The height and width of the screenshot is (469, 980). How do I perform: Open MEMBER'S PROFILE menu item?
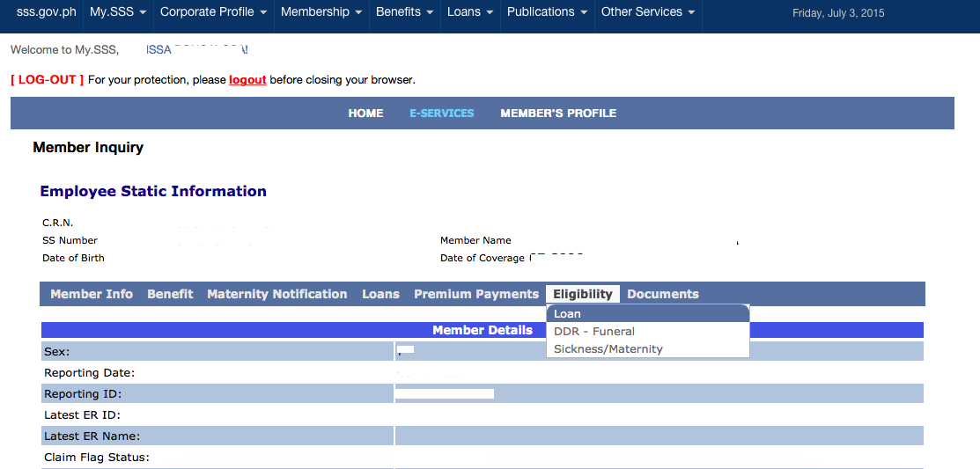[558, 114]
